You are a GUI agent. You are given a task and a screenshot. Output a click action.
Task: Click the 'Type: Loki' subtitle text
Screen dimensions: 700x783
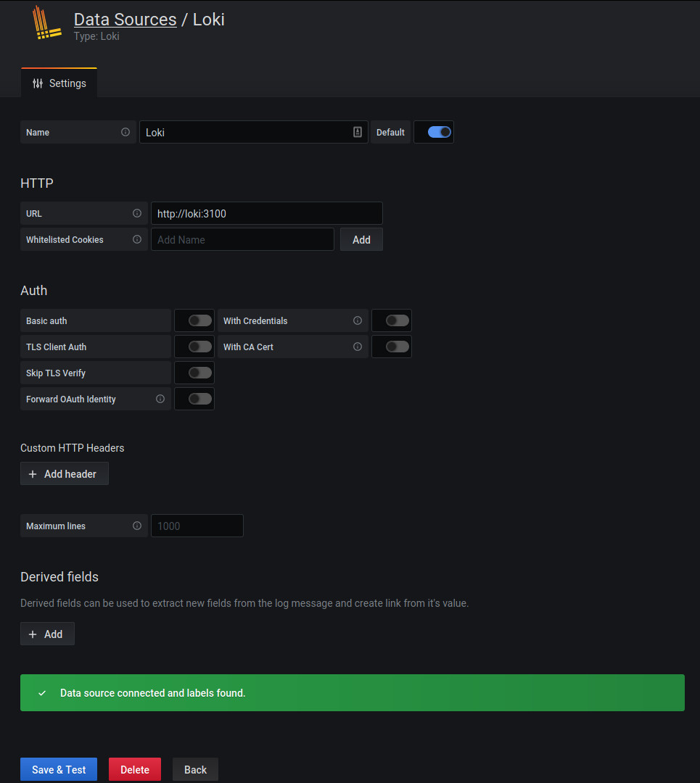click(x=96, y=36)
